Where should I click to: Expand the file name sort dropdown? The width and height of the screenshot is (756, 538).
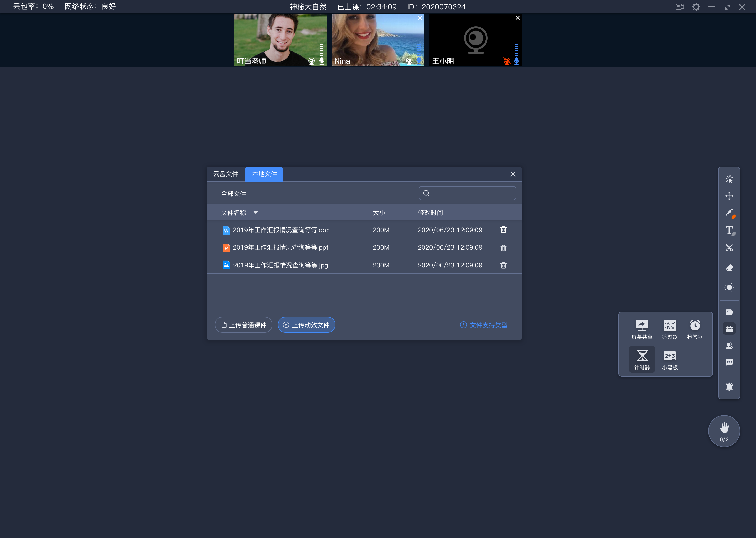[256, 213]
